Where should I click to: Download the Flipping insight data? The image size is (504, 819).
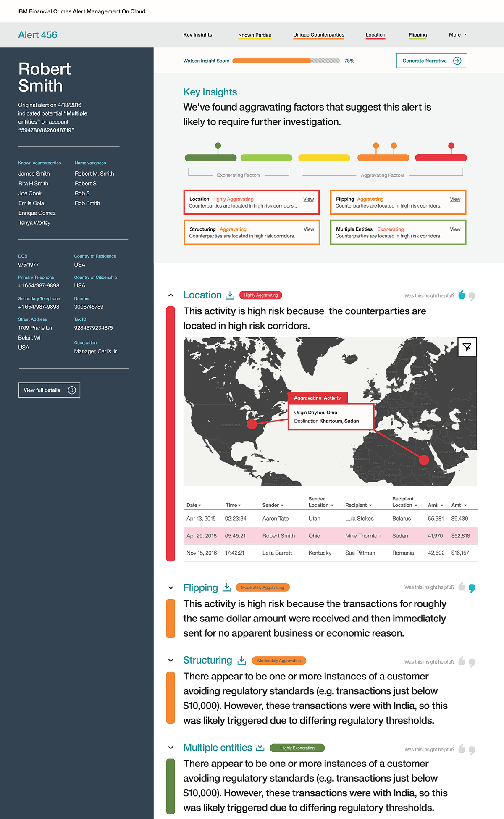(227, 587)
